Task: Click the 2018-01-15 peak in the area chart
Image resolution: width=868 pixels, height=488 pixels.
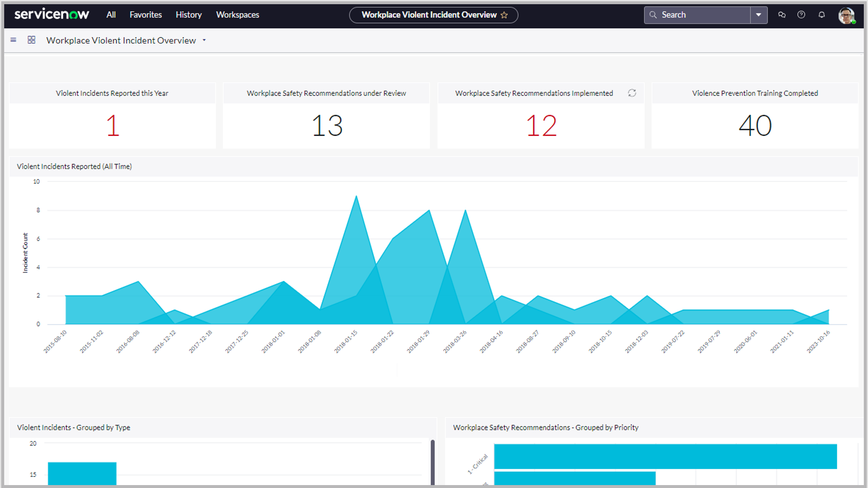Action: (356, 196)
